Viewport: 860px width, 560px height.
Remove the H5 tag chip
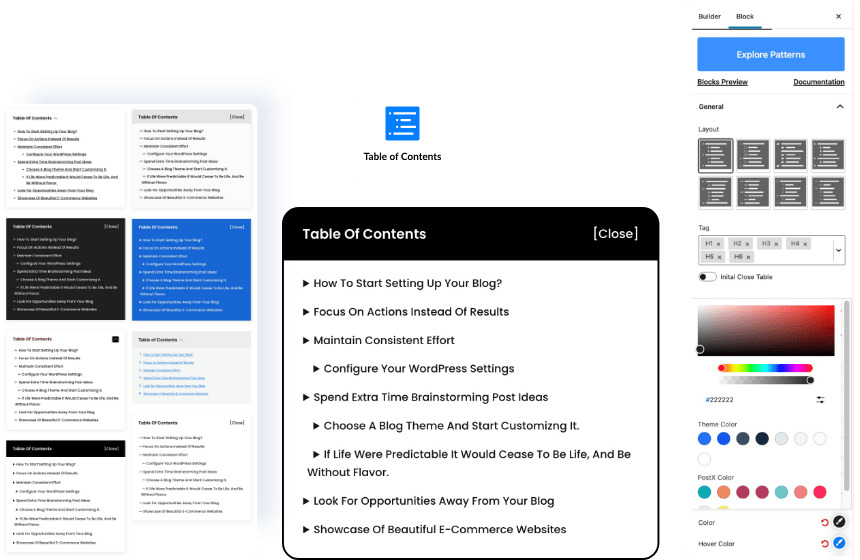pyautogui.click(x=719, y=257)
